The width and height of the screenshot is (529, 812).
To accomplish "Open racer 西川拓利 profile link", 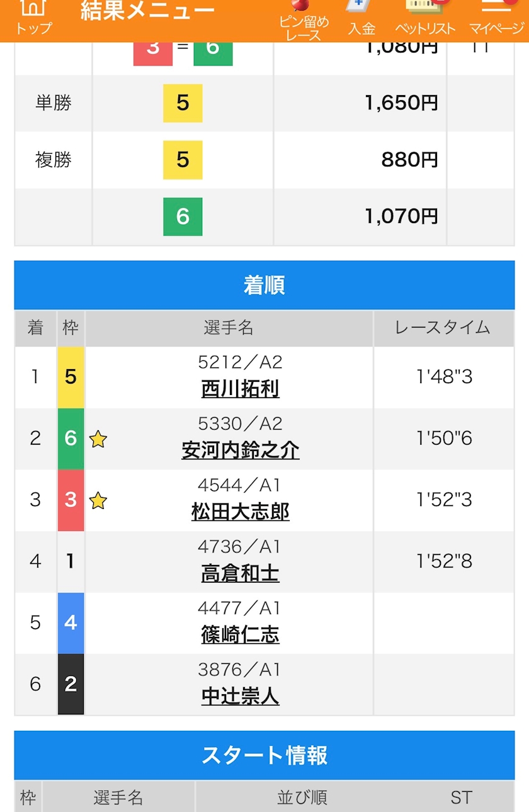I will pyautogui.click(x=240, y=389).
